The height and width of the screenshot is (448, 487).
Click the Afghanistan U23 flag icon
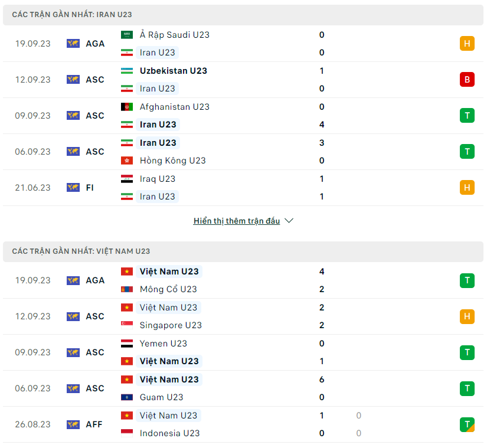126,107
